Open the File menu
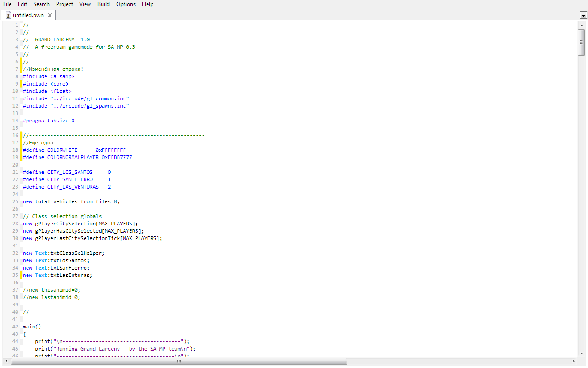This screenshot has height=368, width=588. [x=7, y=4]
